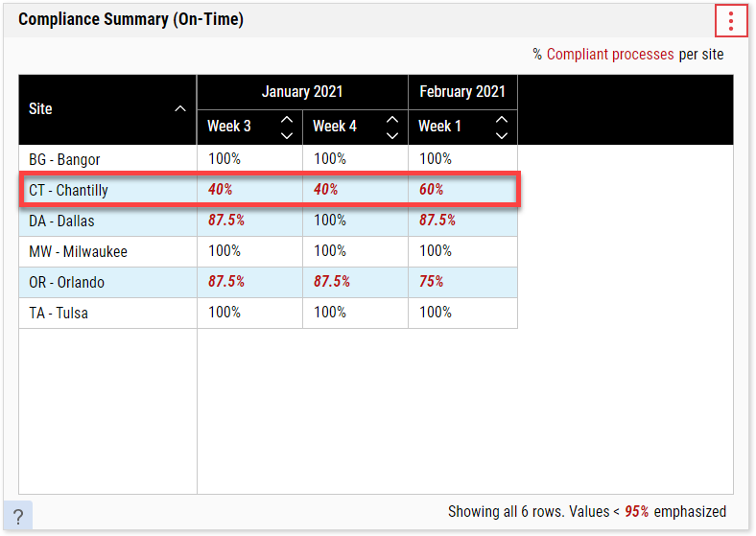Sort the Site column ascending arrow
This screenshot has width=756, height=536.
tap(179, 109)
